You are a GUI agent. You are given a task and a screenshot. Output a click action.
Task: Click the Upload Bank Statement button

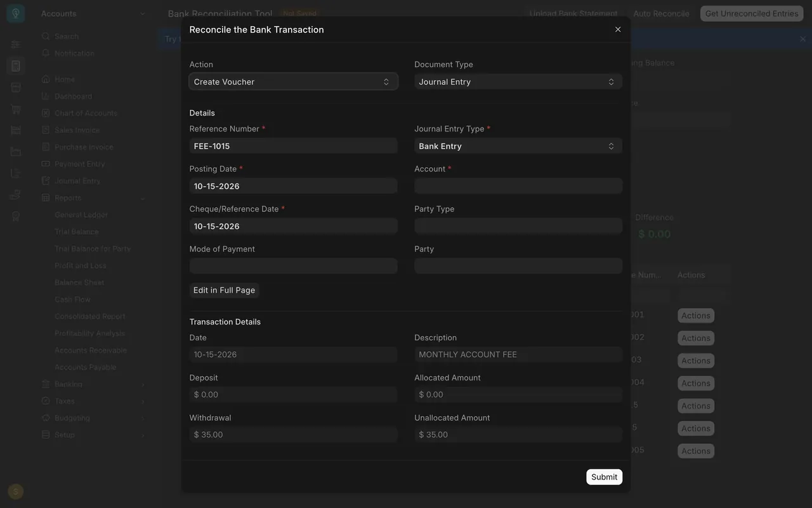[573, 13]
